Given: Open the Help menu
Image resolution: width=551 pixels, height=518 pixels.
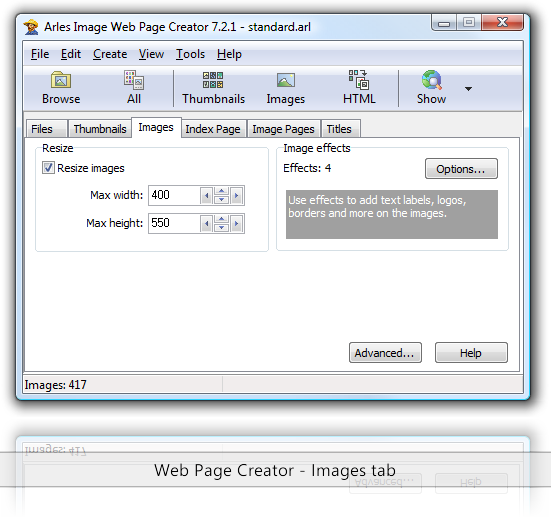Looking at the screenshot, I should (229, 54).
